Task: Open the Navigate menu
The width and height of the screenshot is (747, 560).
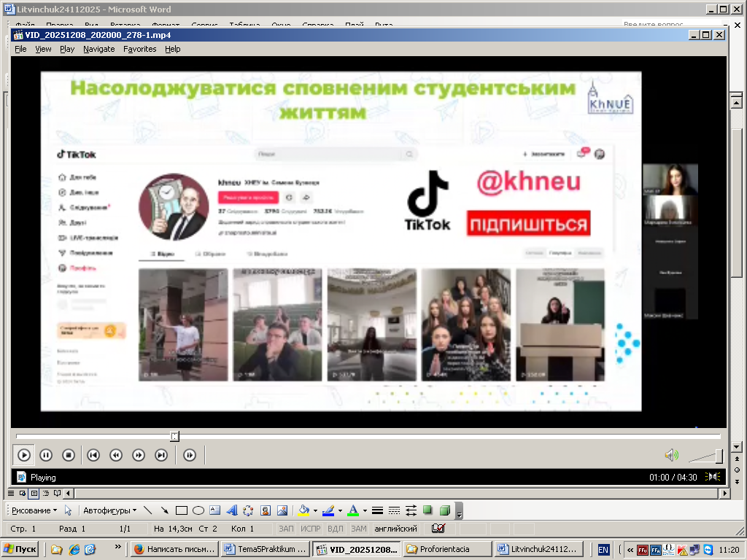Action: tap(98, 49)
